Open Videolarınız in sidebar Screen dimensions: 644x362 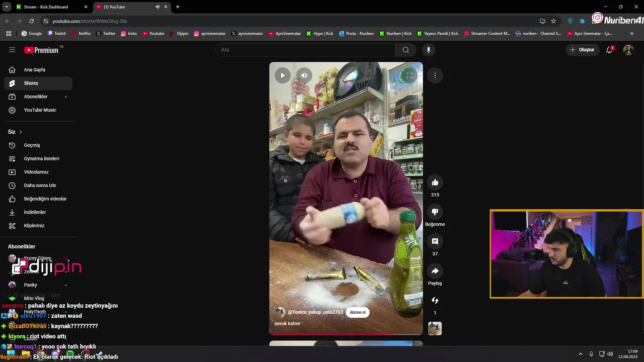click(38, 172)
